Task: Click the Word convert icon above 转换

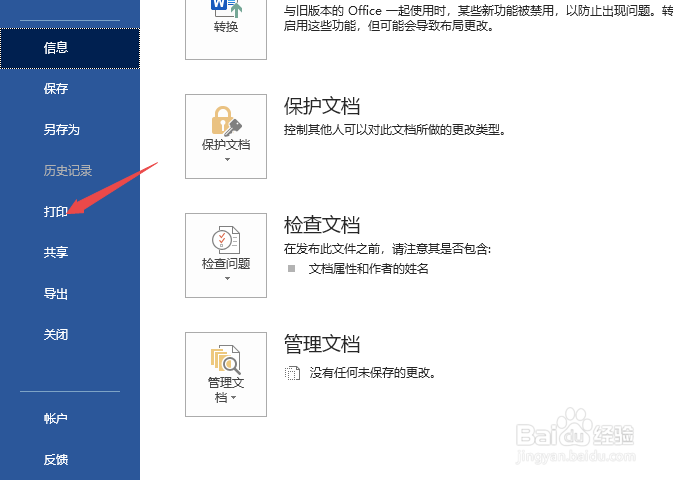Action: click(x=227, y=8)
